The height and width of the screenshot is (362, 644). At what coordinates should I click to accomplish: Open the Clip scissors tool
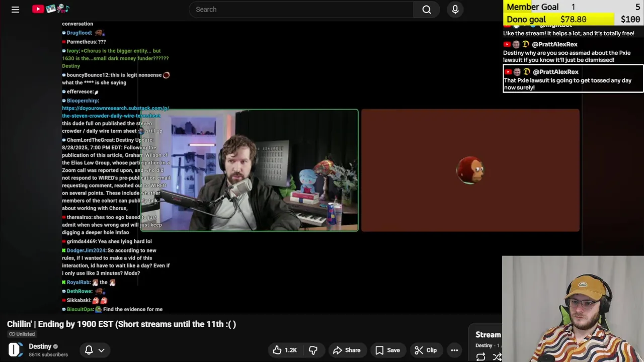[x=426, y=350]
